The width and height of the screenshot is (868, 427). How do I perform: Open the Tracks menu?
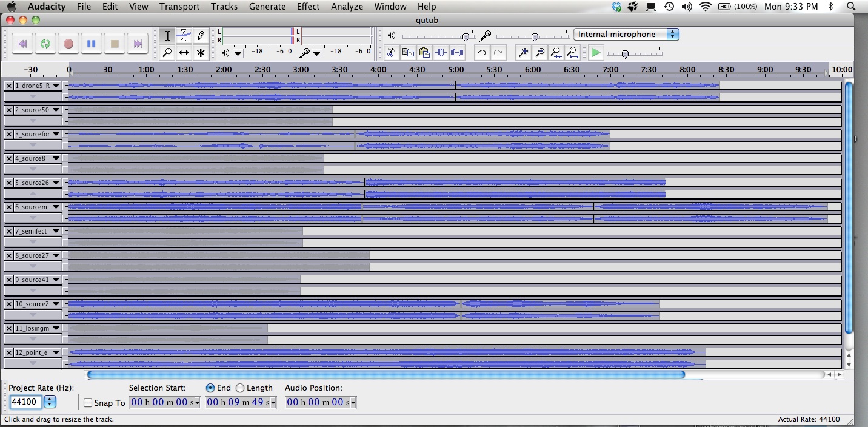click(x=224, y=6)
